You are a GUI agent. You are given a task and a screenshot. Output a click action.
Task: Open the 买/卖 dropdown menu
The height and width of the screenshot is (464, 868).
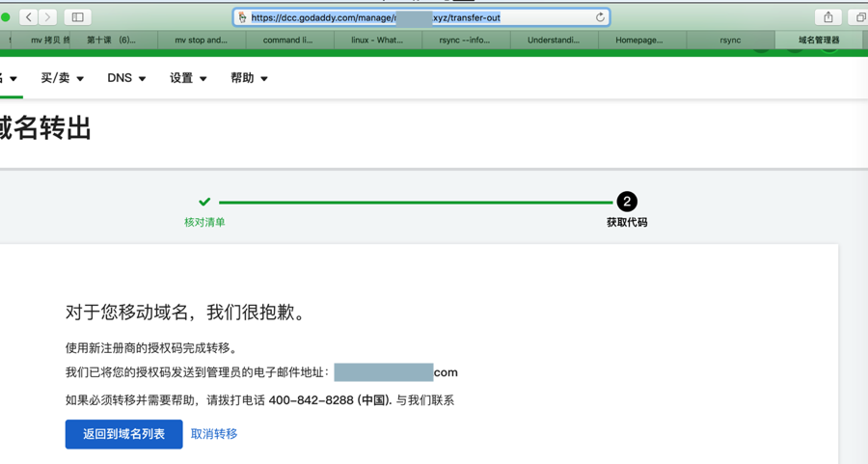pos(62,78)
